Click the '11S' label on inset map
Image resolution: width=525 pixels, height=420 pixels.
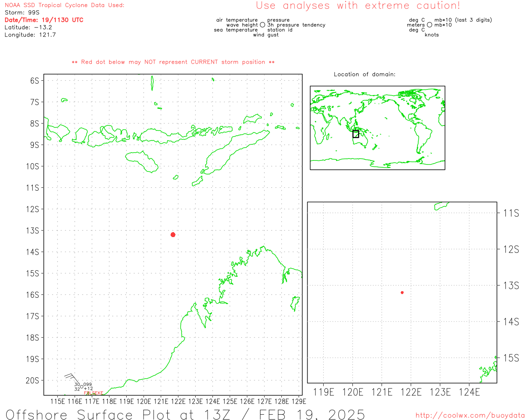click(x=511, y=213)
